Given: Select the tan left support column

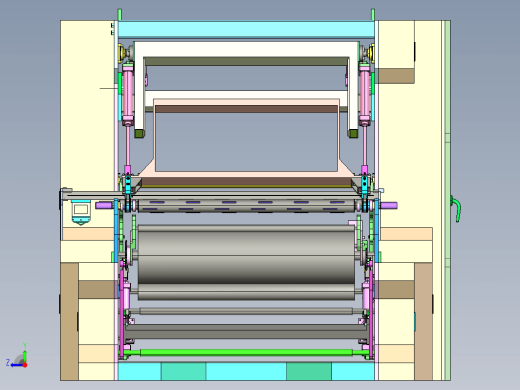Looking at the screenshot, I should click(69, 321).
